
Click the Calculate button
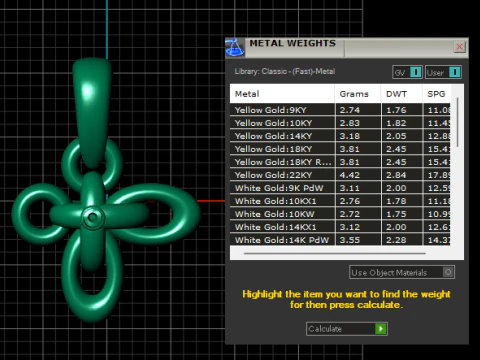(x=347, y=329)
